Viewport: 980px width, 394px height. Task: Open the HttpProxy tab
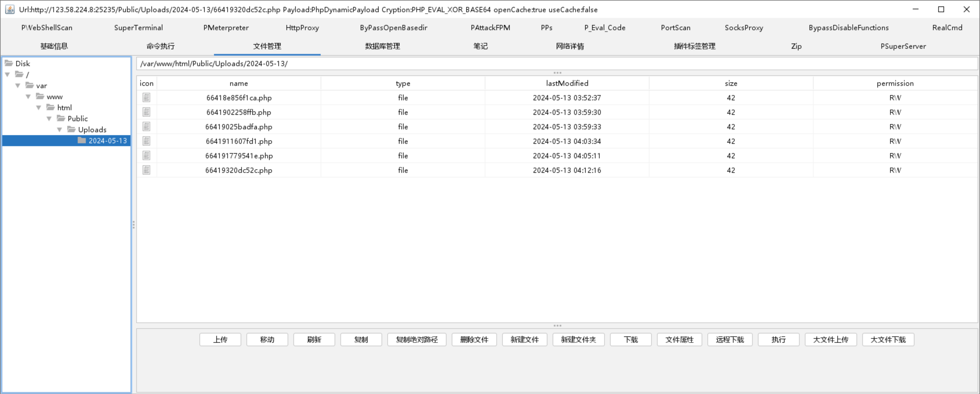click(302, 27)
